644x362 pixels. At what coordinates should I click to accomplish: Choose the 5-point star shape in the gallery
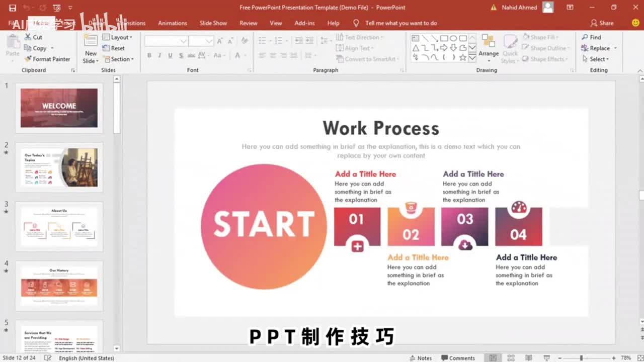[x=463, y=58]
